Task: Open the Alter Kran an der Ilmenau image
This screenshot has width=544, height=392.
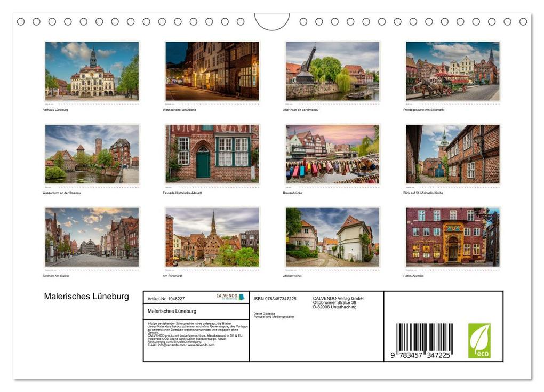Action: pos(332,71)
